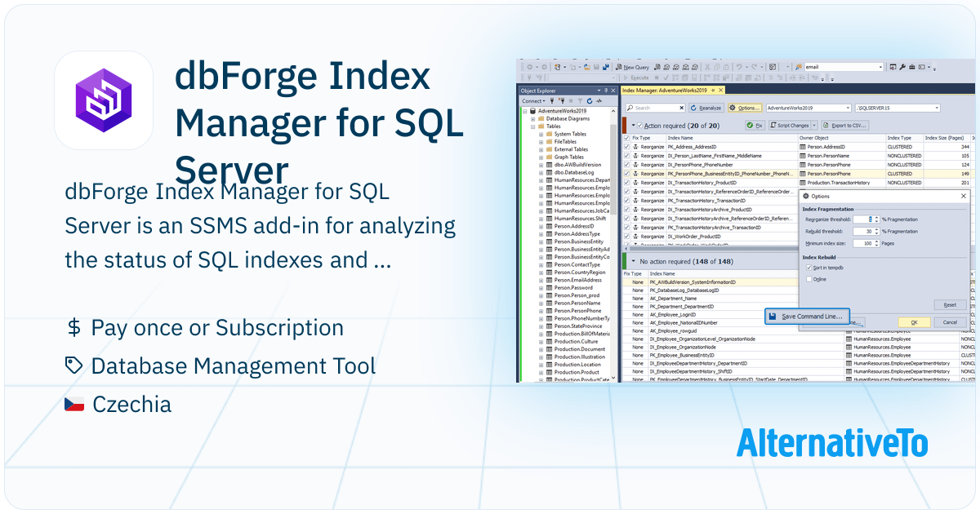Click the AlternativeTo logo
980x514 pixels.
point(832,442)
